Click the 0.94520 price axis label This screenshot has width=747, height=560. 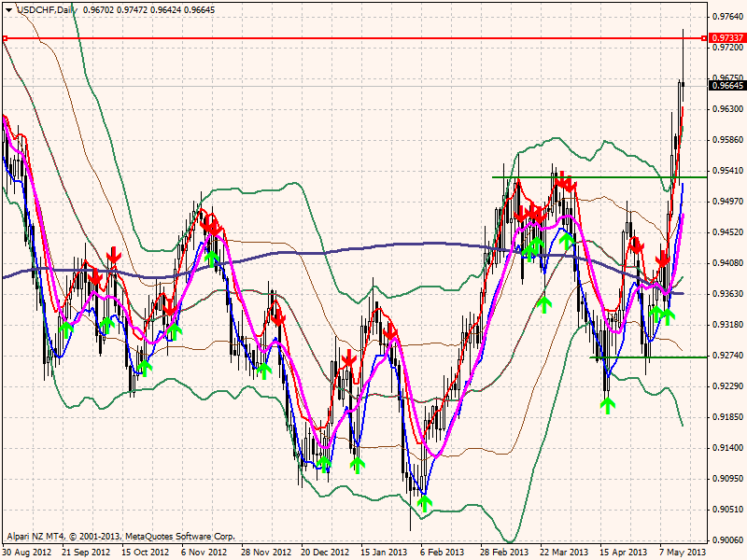pos(727,232)
